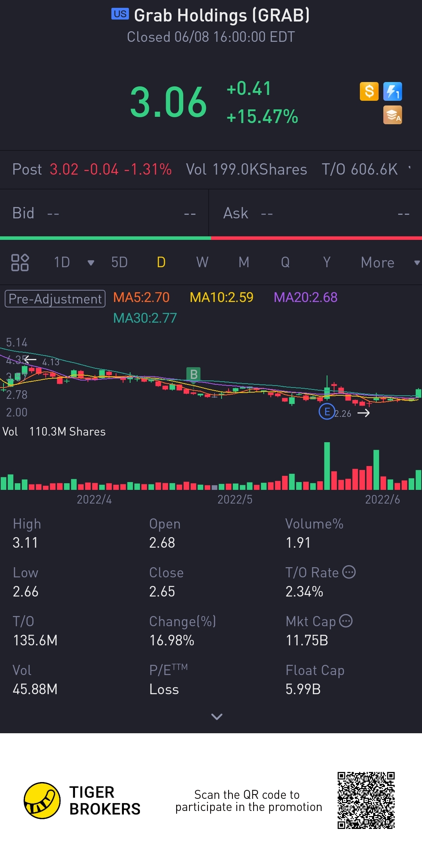Image resolution: width=422 pixels, height=868 pixels.
Task: Select the D daily chart tab
Action: 161,263
